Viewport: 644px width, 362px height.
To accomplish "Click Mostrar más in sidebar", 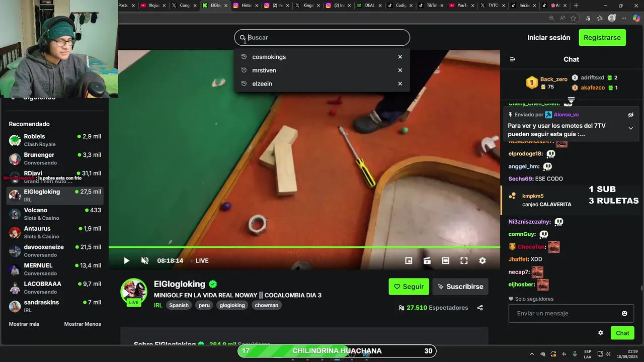I will (24, 324).
